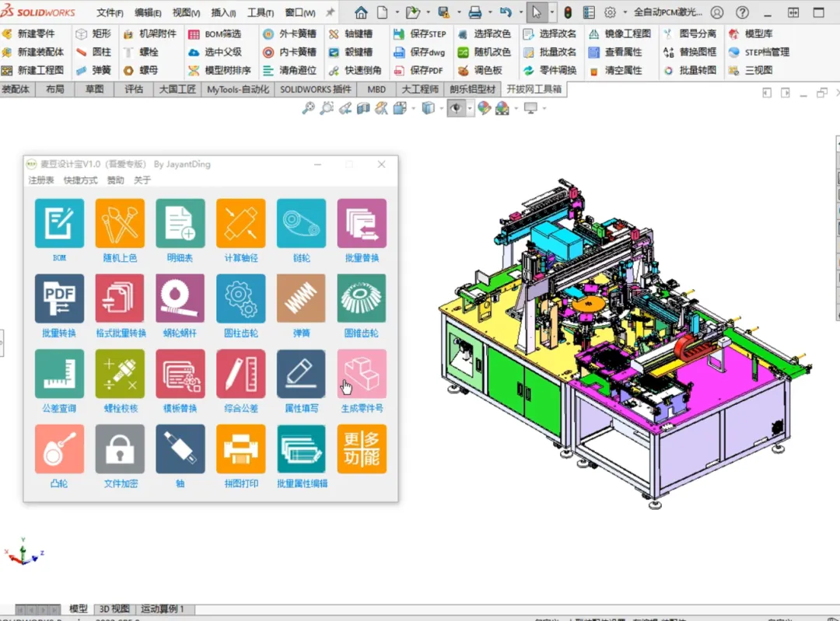Viewport: 840px width, 621px height.
Task: Open the 批量属性编辑 tile
Action: point(301,449)
